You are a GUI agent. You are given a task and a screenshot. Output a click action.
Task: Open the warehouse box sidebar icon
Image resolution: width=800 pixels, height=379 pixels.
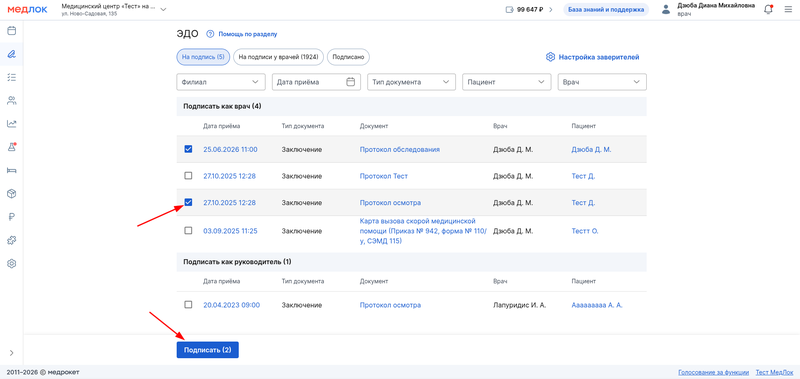12,194
